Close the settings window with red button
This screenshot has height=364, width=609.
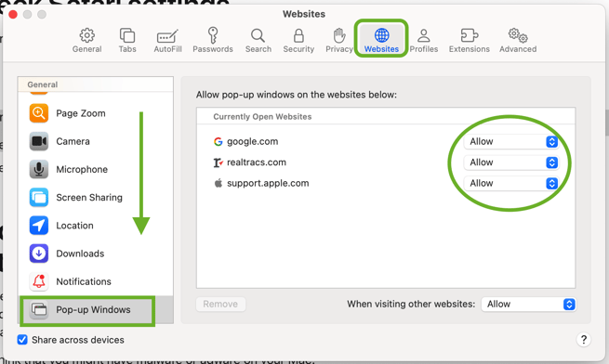[x=13, y=14]
